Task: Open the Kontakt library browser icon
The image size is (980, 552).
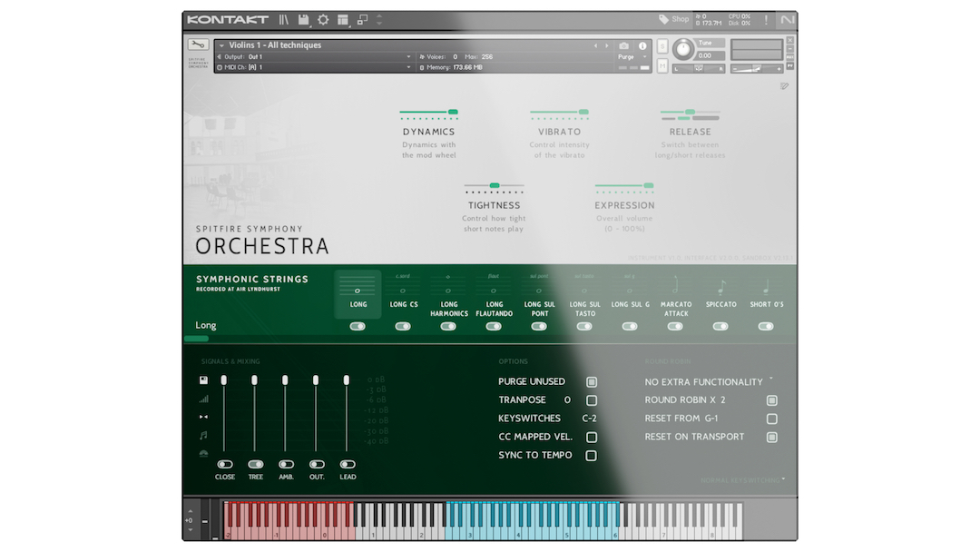Action: point(284,19)
